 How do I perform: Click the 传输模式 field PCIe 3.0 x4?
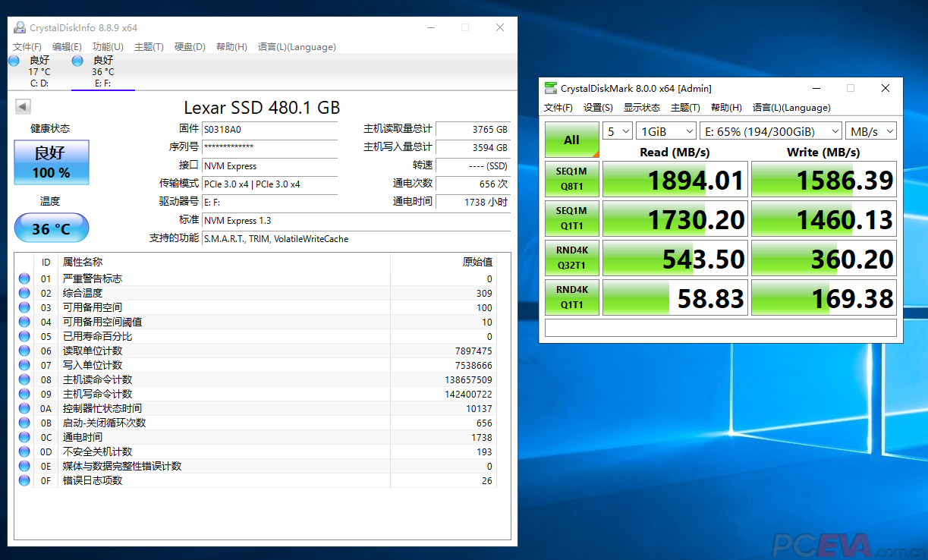click(x=269, y=184)
